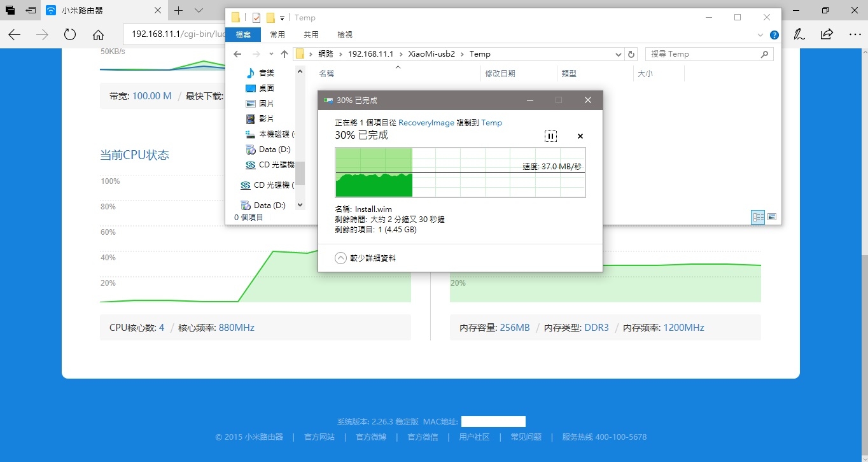Open 桌面 in the navigation pane
Screen dimensions: 868x462
[x=260, y=88]
